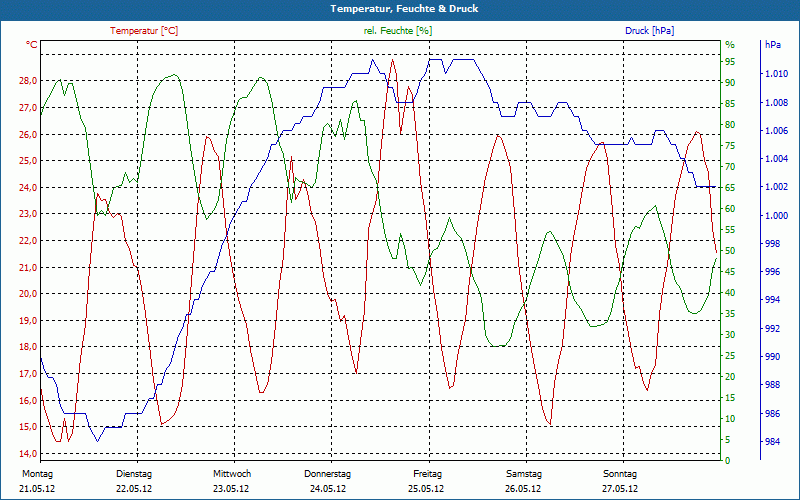
Task: Click the '17,0' temperature axis value
Action: point(28,373)
